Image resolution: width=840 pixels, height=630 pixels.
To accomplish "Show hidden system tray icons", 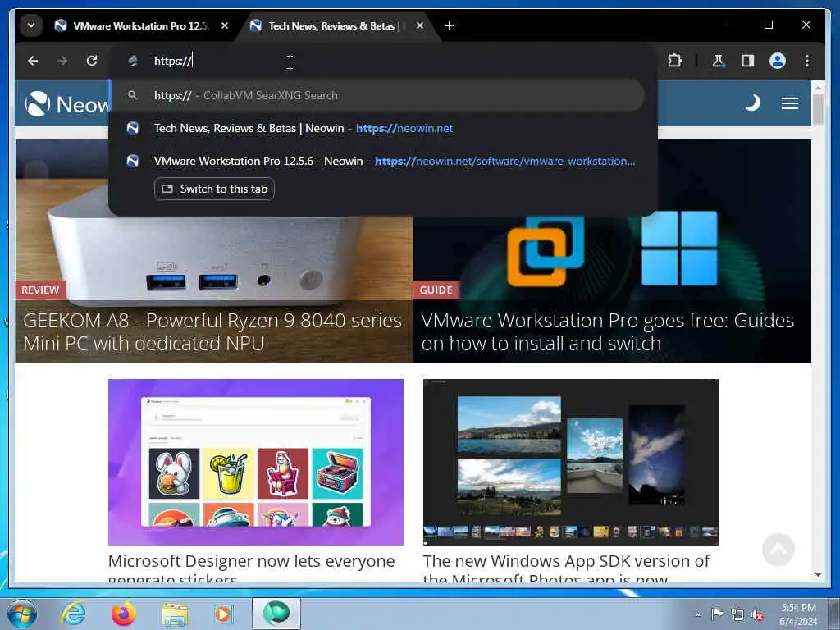I will [697, 615].
